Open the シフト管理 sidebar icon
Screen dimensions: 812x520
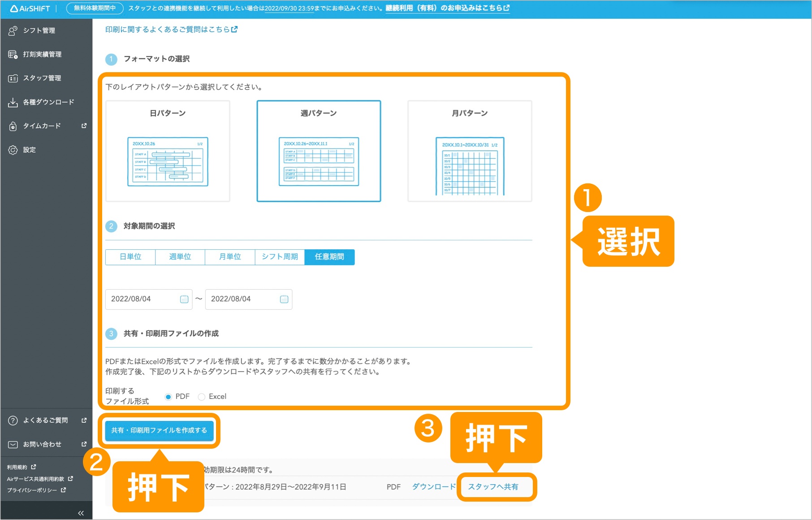pos(12,30)
